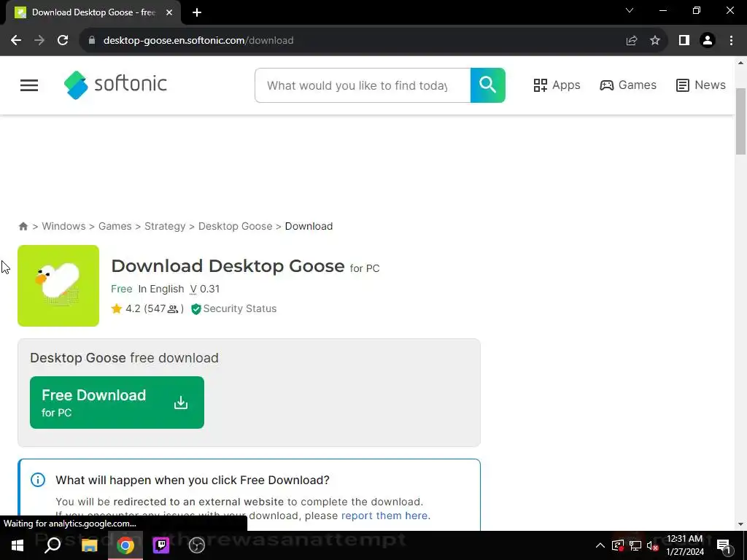Click the taskbar clock and date
The width and height of the screenshot is (747, 560).
(x=684, y=545)
